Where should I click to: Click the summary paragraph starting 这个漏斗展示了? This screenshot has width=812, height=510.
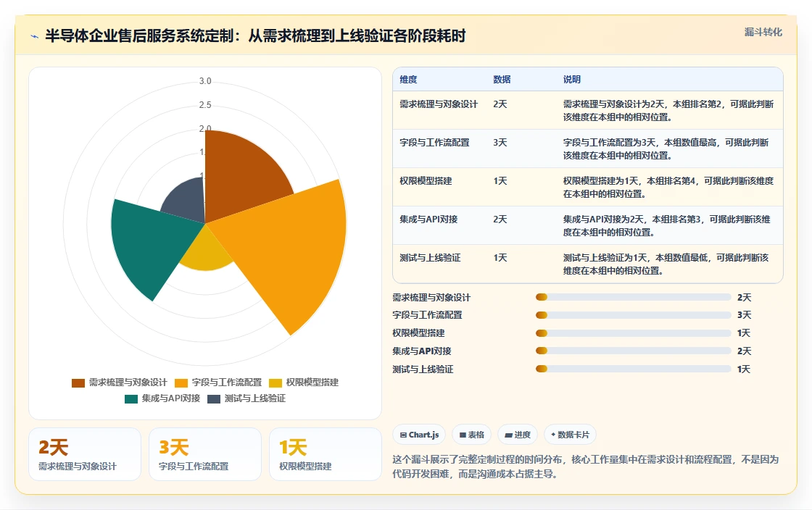click(x=585, y=467)
